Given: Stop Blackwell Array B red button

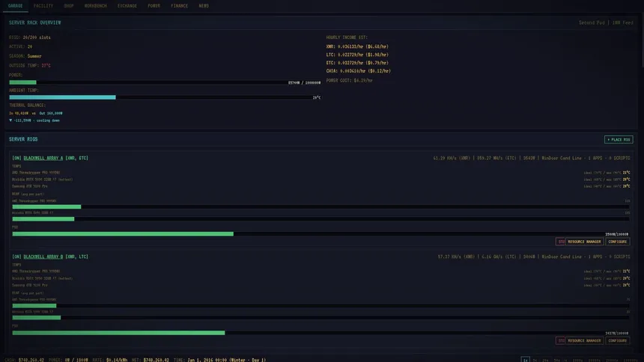Looking at the screenshot, I should pyautogui.click(x=561, y=340).
